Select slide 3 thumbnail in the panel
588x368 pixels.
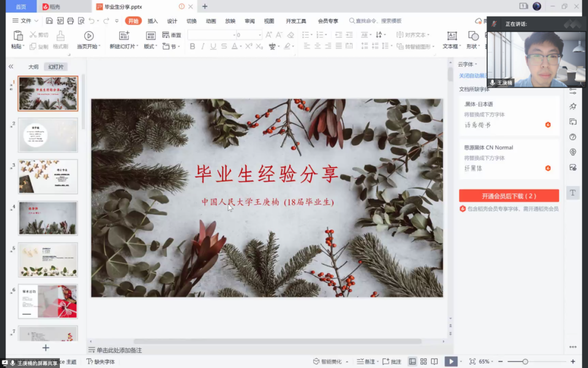[48, 177]
